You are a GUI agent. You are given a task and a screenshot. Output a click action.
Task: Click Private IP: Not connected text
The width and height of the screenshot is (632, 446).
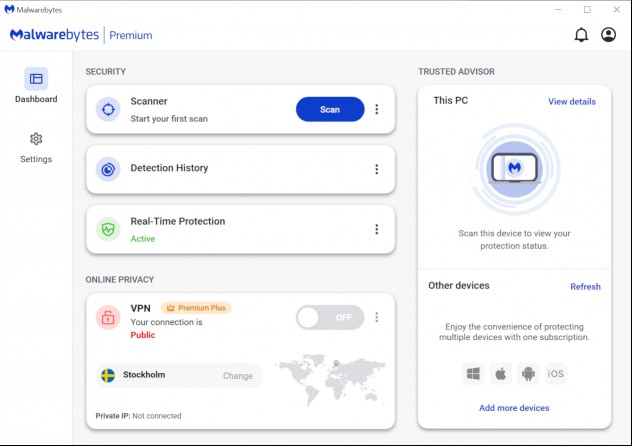[x=138, y=416]
